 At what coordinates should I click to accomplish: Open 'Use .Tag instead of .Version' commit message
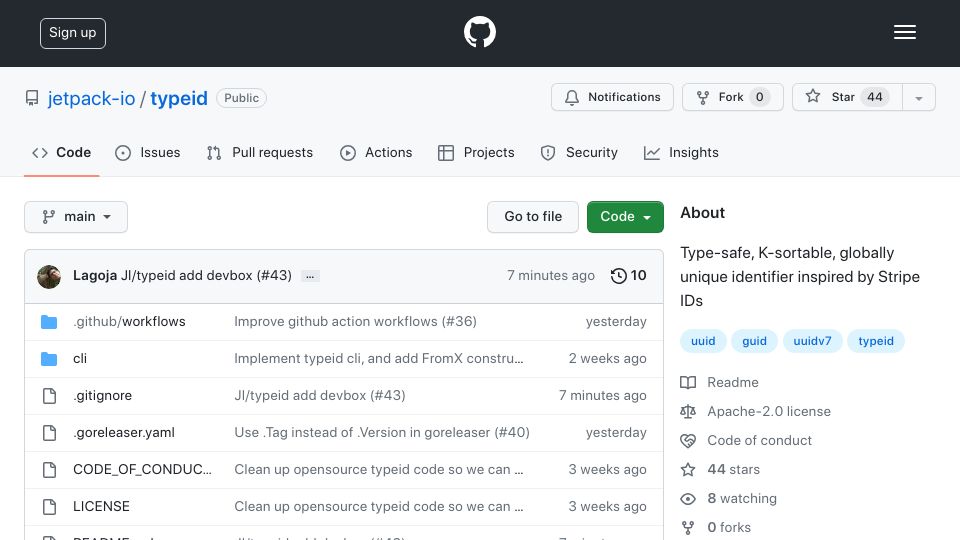(x=382, y=433)
